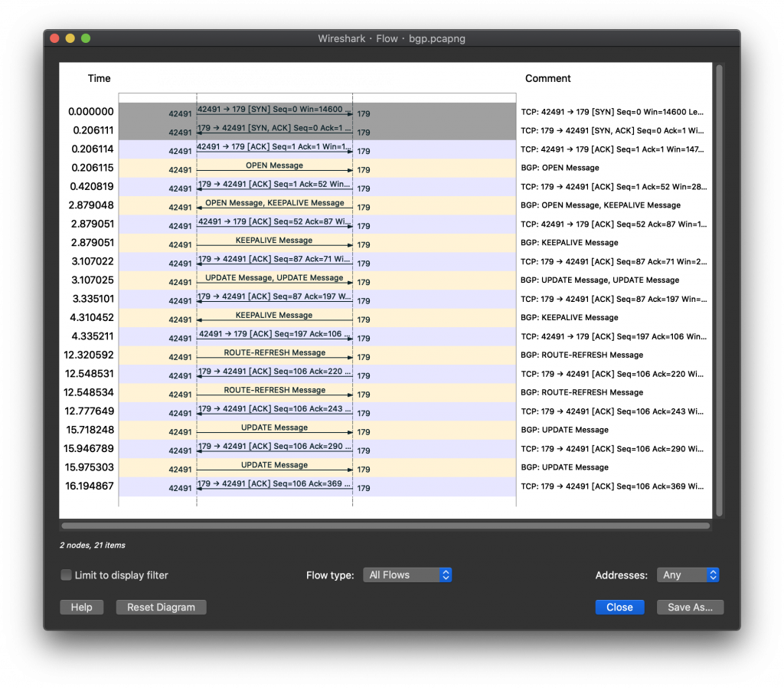784x688 pixels.
Task: Click the vertical scrollbar of the flow diagram
Action: [719, 290]
